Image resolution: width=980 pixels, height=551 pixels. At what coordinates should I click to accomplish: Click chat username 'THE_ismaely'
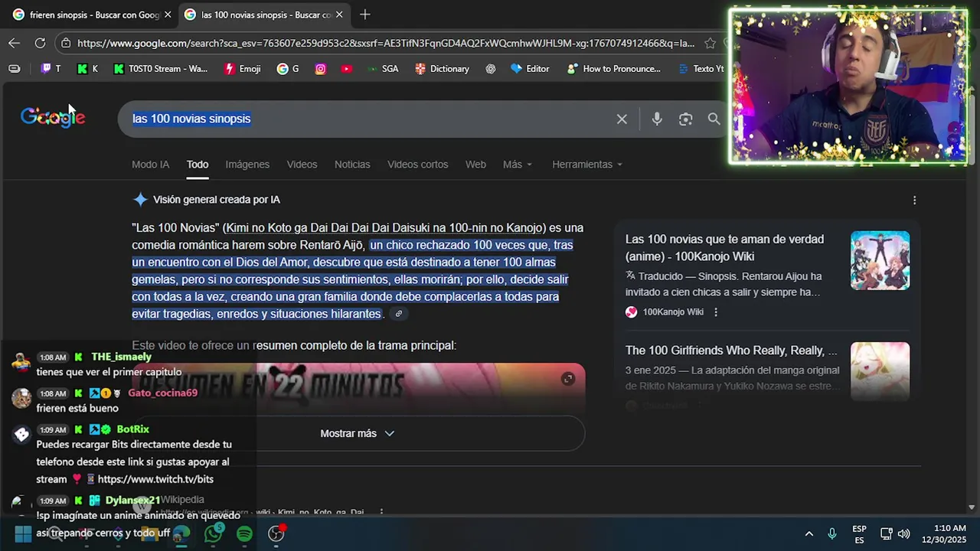[x=121, y=357]
